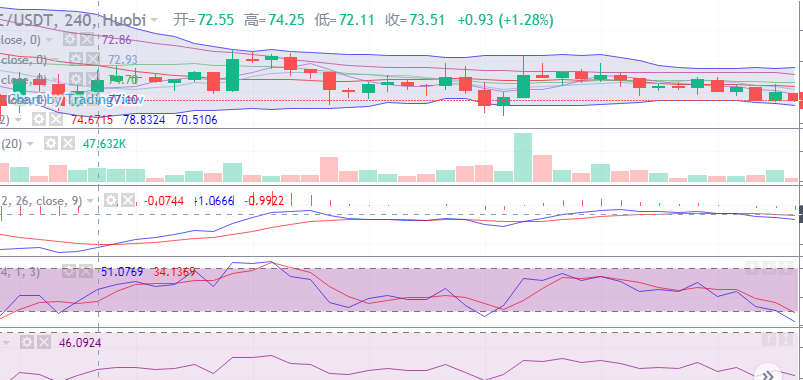This screenshot has height=380, width=803.
Task: Expand RSI legend dropdown left of its gear
Action: pyautogui.click(x=7, y=342)
